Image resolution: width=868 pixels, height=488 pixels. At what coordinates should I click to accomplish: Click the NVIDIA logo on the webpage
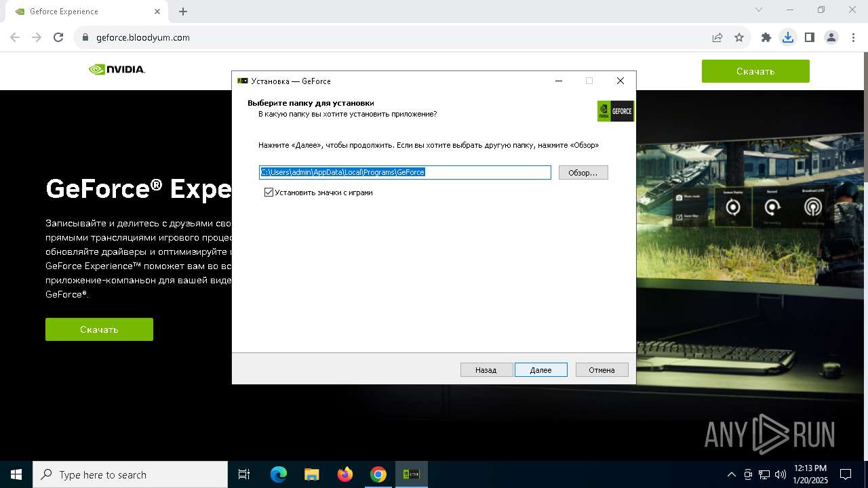[117, 69]
